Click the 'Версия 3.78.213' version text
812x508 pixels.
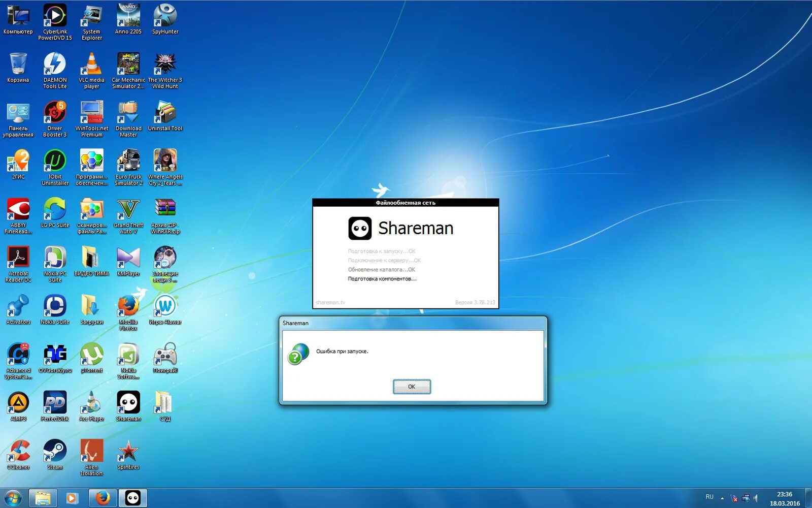click(475, 302)
